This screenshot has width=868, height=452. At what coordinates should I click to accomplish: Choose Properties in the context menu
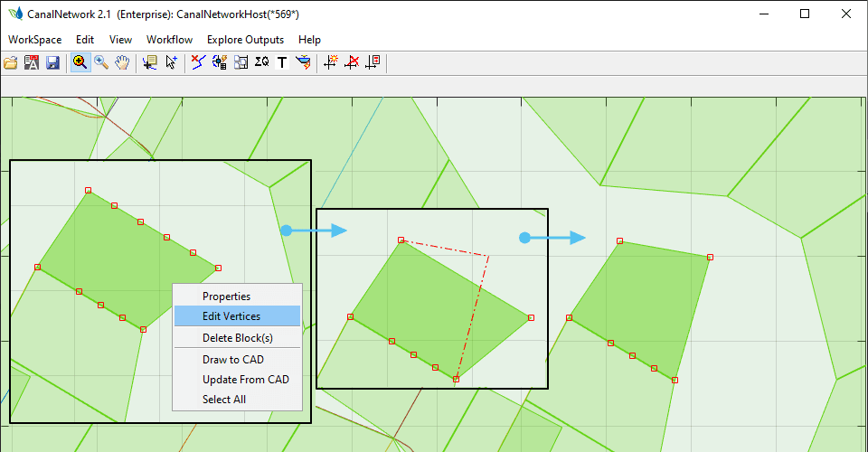[x=226, y=297]
